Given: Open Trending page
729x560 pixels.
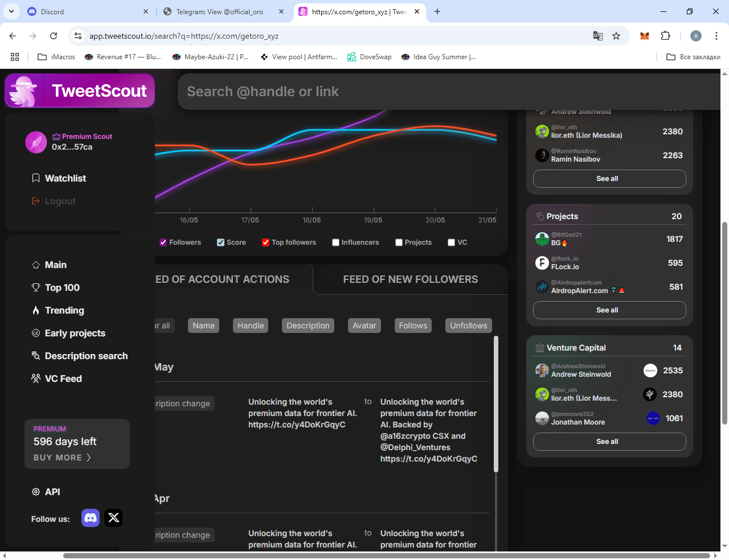Looking at the screenshot, I should coord(58,310).
